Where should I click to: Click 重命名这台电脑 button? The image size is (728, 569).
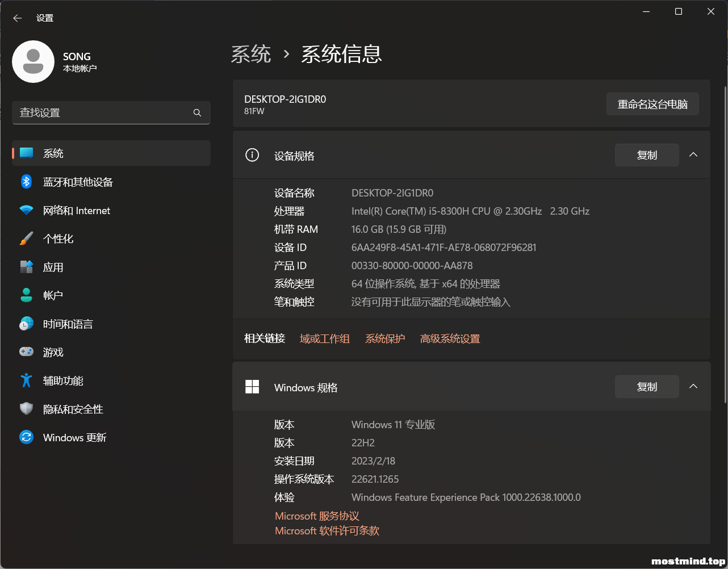pyautogui.click(x=652, y=104)
